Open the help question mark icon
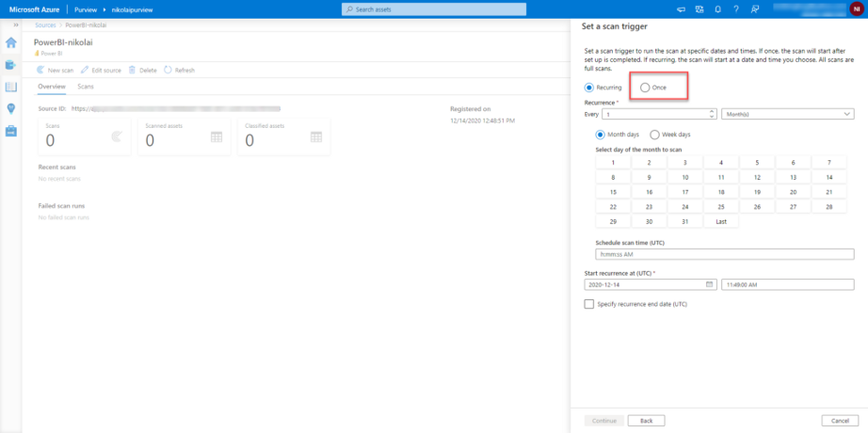This screenshot has width=868, height=433. pyautogui.click(x=735, y=9)
